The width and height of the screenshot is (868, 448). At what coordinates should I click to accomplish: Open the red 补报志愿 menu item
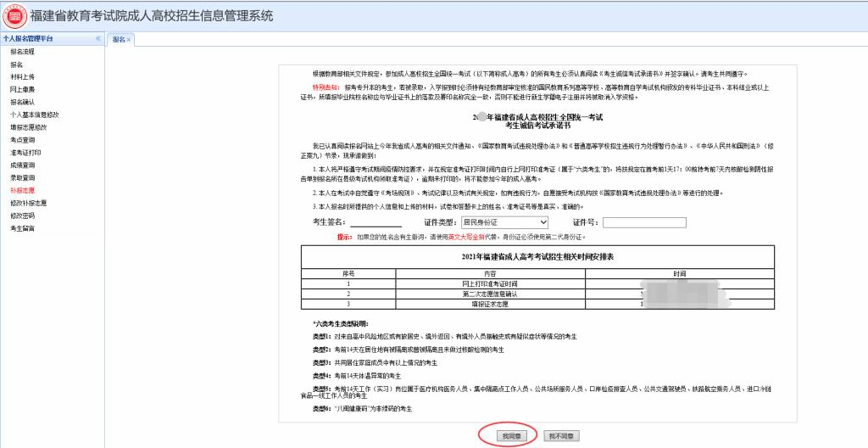click(x=22, y=190)
